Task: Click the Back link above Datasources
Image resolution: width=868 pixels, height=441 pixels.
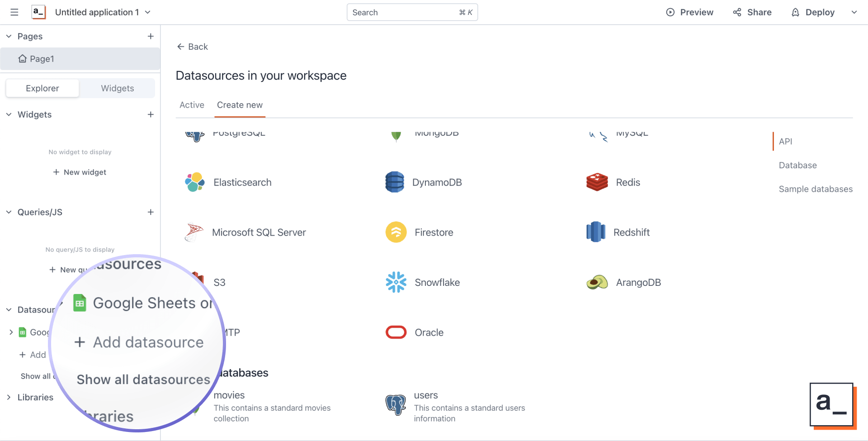Action: tap(192, 46)
